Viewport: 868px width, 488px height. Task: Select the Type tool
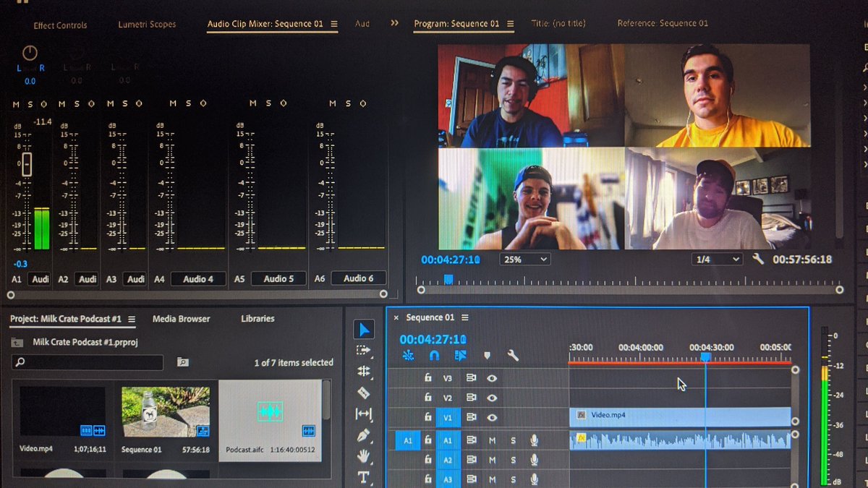click(363, 477)
